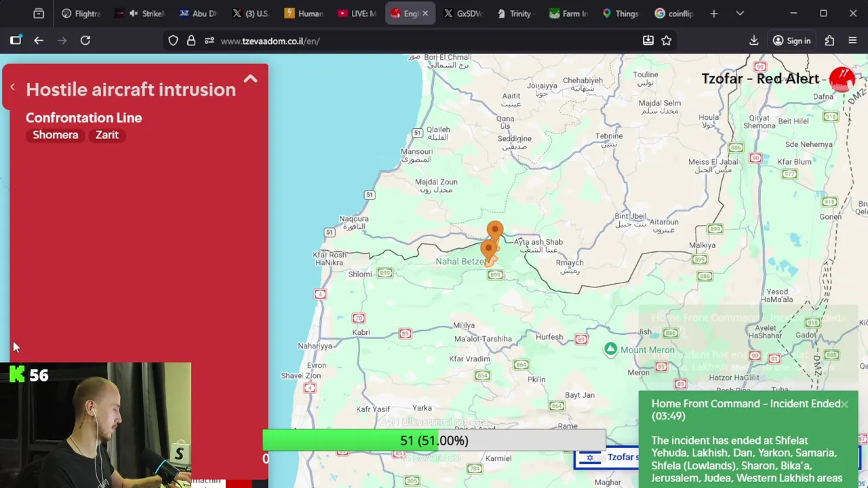The image size is (868, 488).
Task: Switch to the coinflip tab
Action: [673, 14]
